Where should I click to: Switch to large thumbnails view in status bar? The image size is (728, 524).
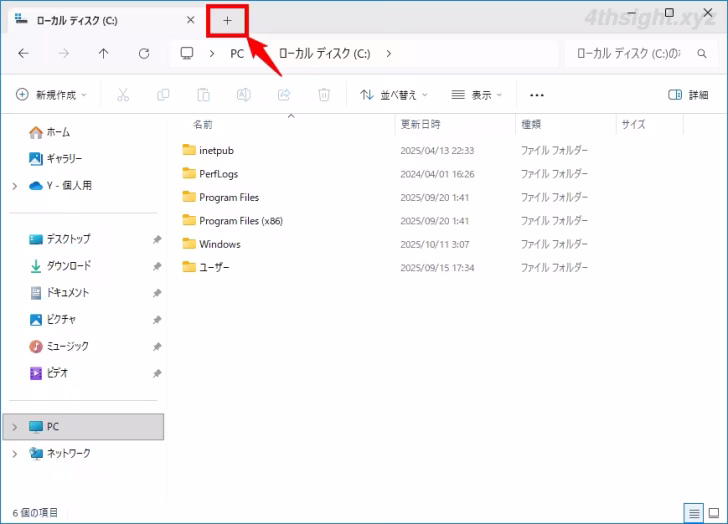tap(714, 513)
